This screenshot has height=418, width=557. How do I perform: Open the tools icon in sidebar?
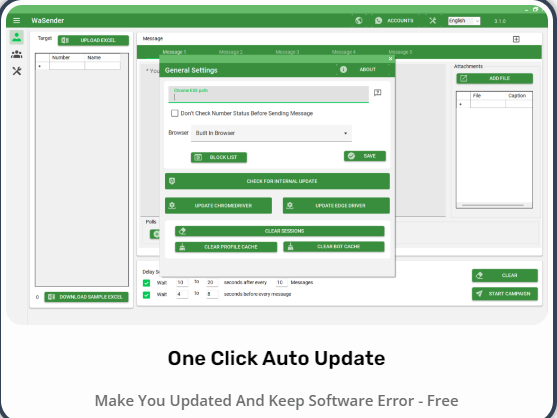pyautogui.click(x=16, y=71)
